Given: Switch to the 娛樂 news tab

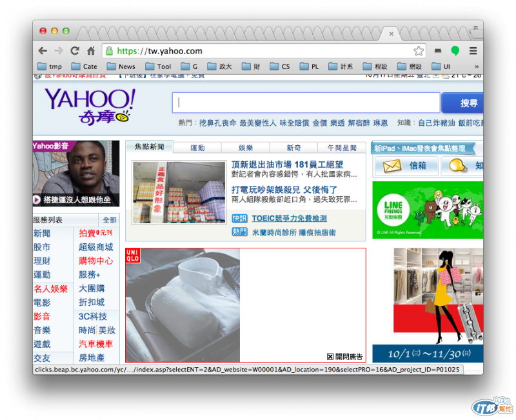Looking at the screenshot, I should (x=246, y=148).
